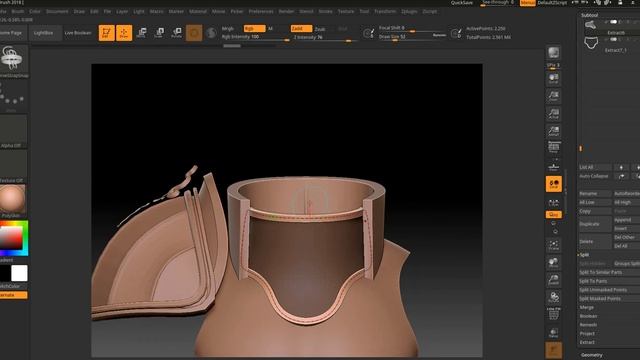This screenshot has width=640, height=360.
Task: Adjust the Rgb Intensity slider
Action: 256,37
